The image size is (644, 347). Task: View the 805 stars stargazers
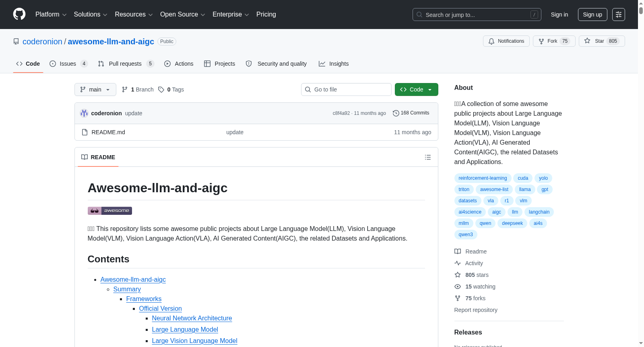tap(471, 275)
